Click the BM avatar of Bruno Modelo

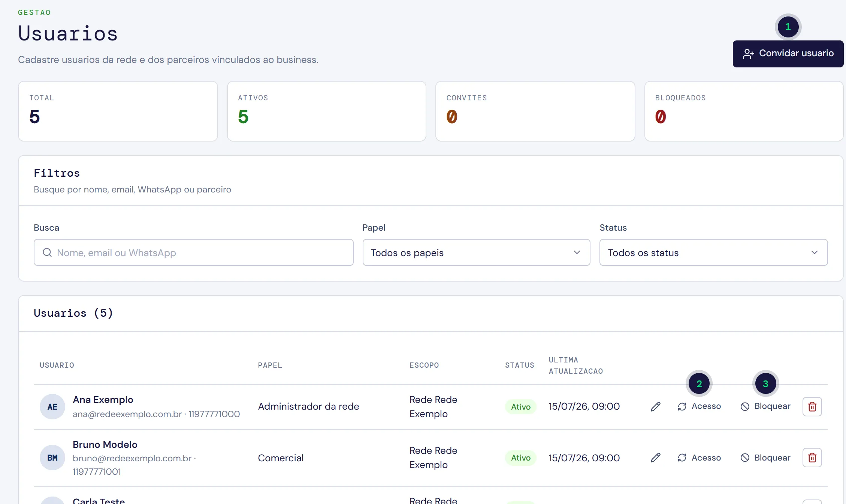pyautogui.click(x=52, y=458)
